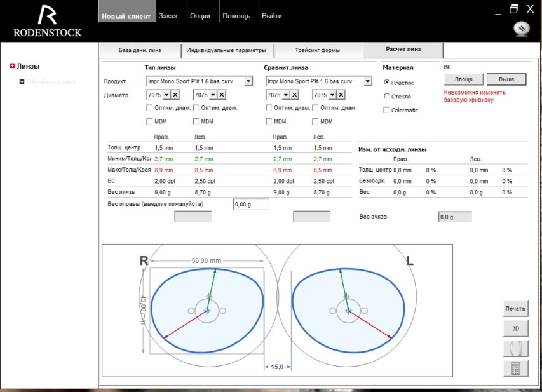
Task: Open first 7075 diameter dropdown under Сравнит.линза
Action: pos(286,95)
